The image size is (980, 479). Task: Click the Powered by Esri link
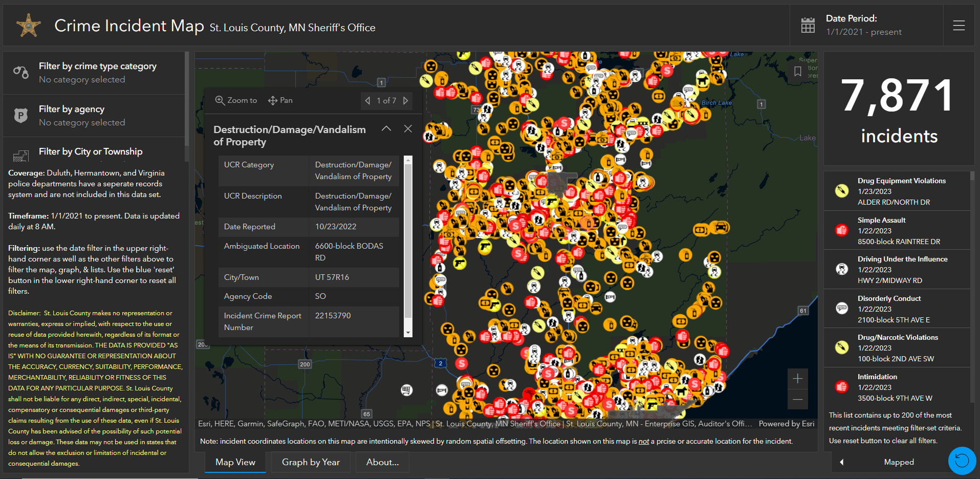pyautogui.click(x=787, y=424)
